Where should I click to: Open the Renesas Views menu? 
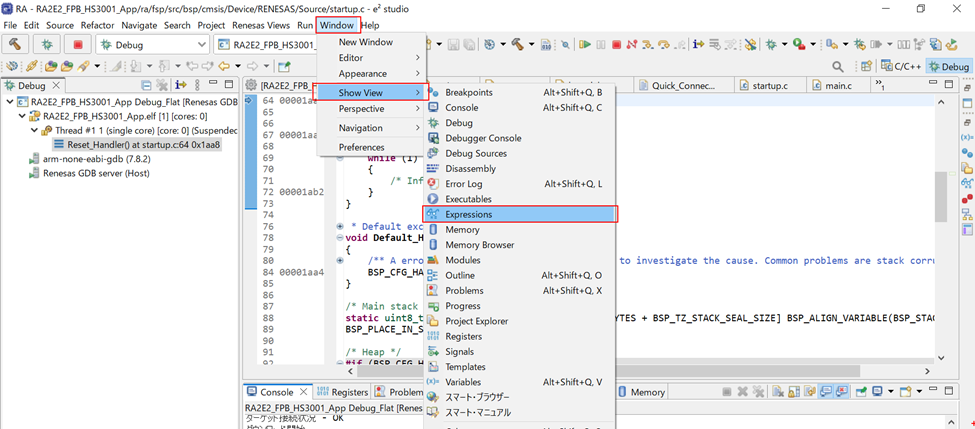261,25
